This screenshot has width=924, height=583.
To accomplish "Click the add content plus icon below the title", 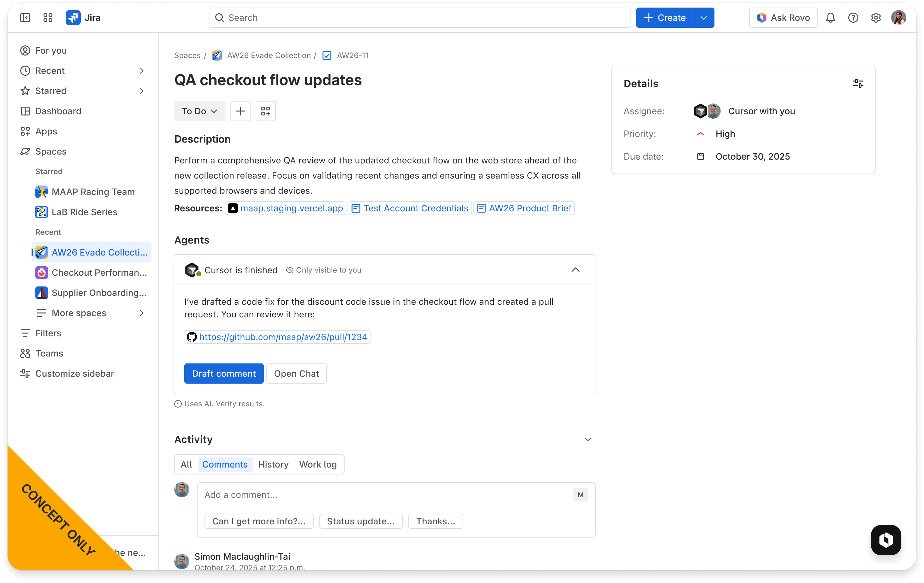I will point(240,111).
